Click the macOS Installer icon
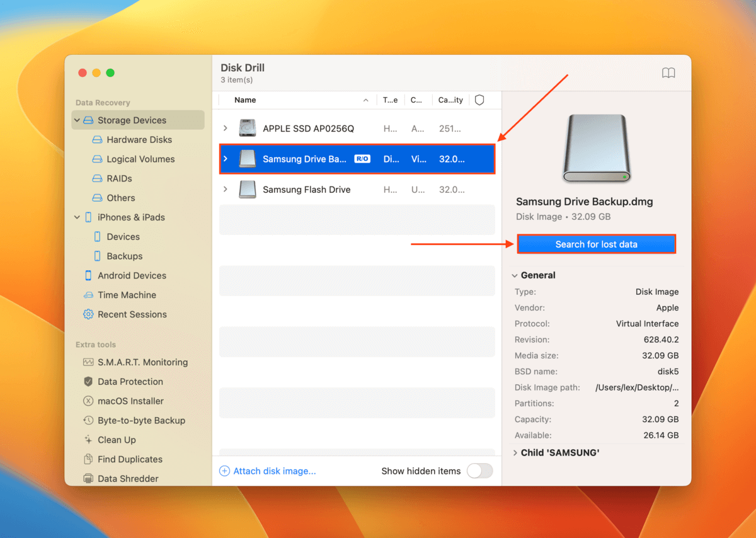The image size is (756, 538). (x=88, y=401)
